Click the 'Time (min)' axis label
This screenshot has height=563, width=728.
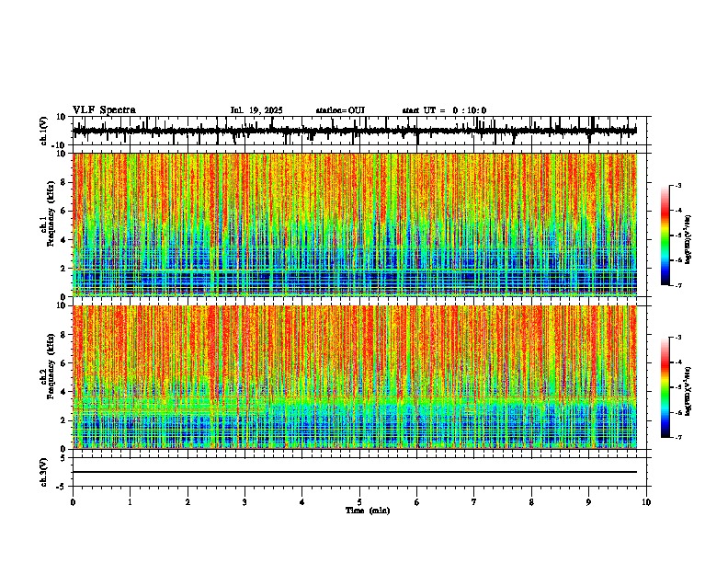tap(368, 511)
